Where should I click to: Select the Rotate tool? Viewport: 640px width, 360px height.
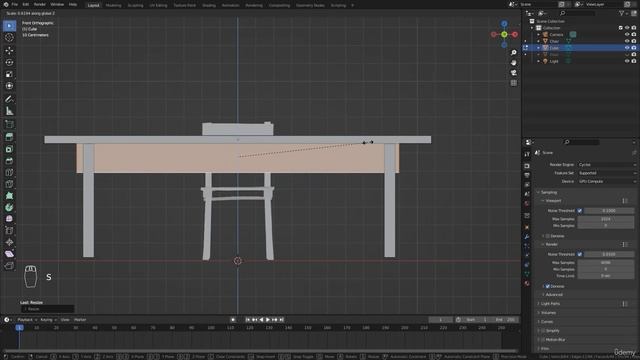(9, 62)
